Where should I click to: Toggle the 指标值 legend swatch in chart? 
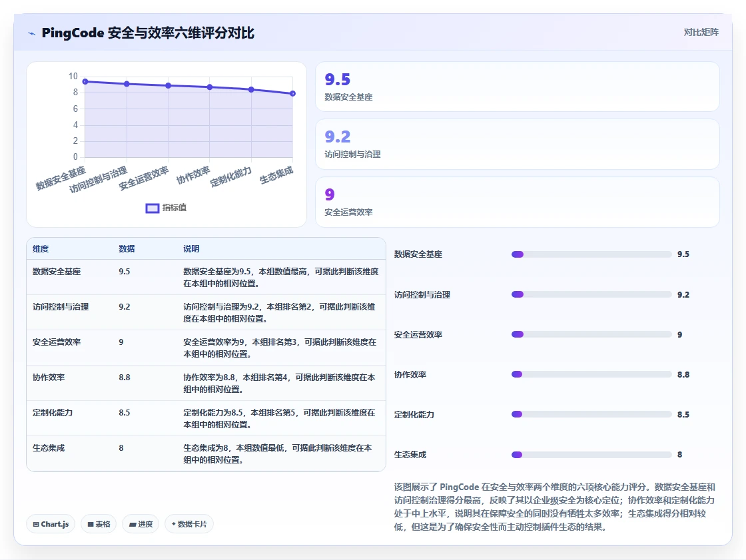pyautogui.click(x=153, y=208)
